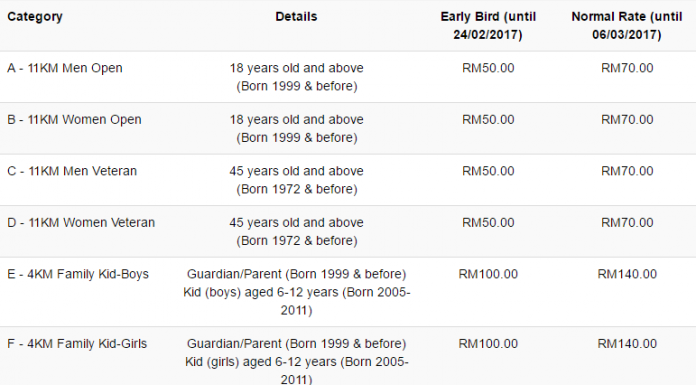
Task: Click the Women Veteran normal RM70.00 price
Action: click(x=627, y=223)
